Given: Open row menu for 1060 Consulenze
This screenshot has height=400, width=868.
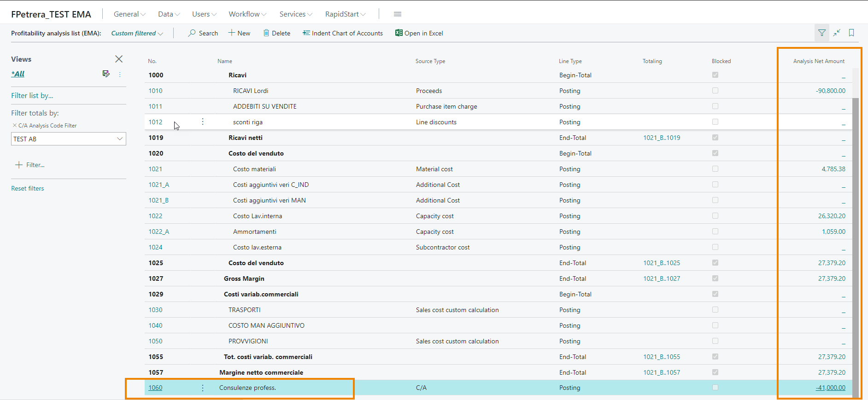Looking at the screenshot, I should pyautogui.click(x=203, y=388).
